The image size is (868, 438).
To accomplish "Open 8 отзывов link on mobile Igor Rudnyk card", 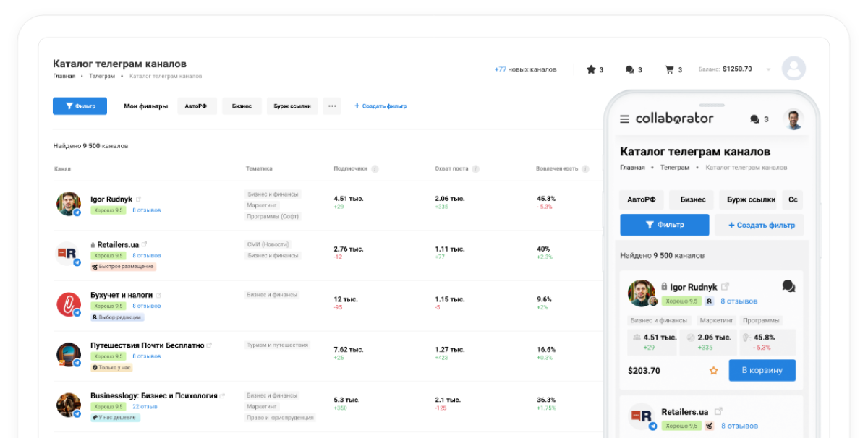I will 739,301.
